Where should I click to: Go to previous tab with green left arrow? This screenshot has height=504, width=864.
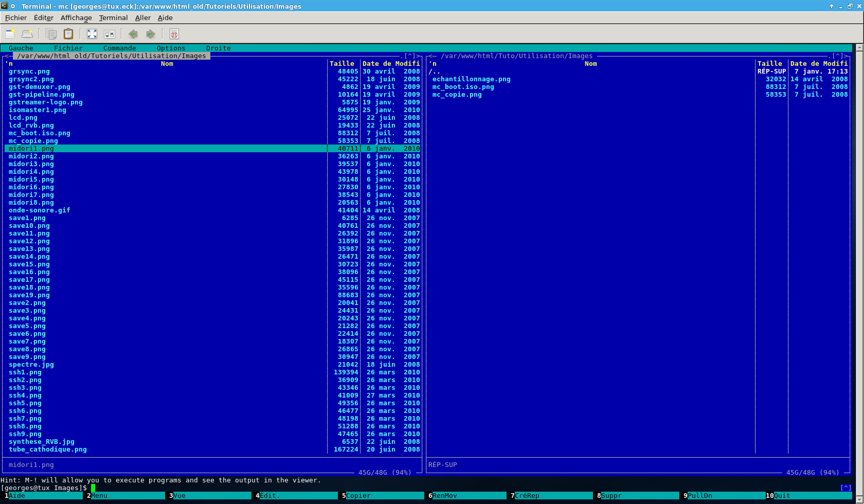[x=133, y=34]
